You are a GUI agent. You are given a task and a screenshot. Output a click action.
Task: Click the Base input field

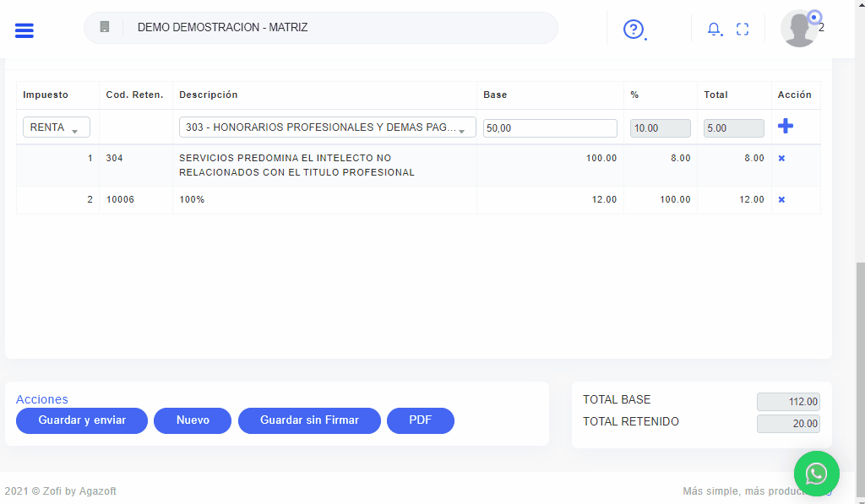pos(550,128)
